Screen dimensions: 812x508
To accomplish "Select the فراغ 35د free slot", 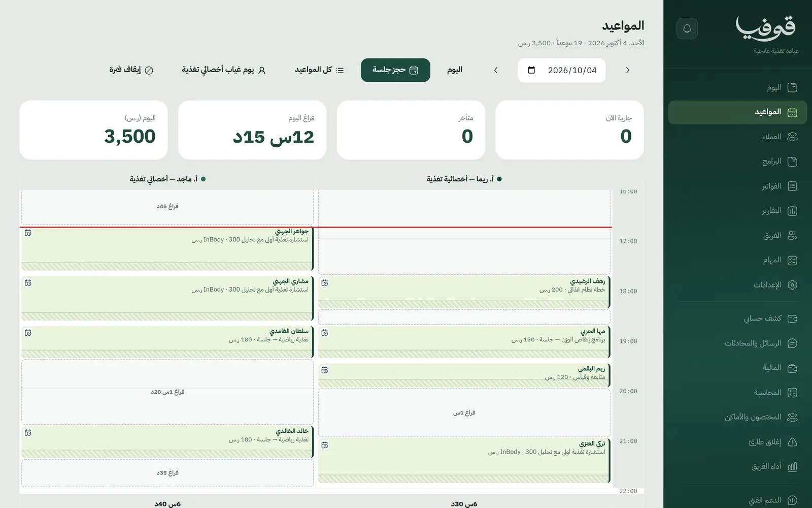I will [x=167, y=473].
